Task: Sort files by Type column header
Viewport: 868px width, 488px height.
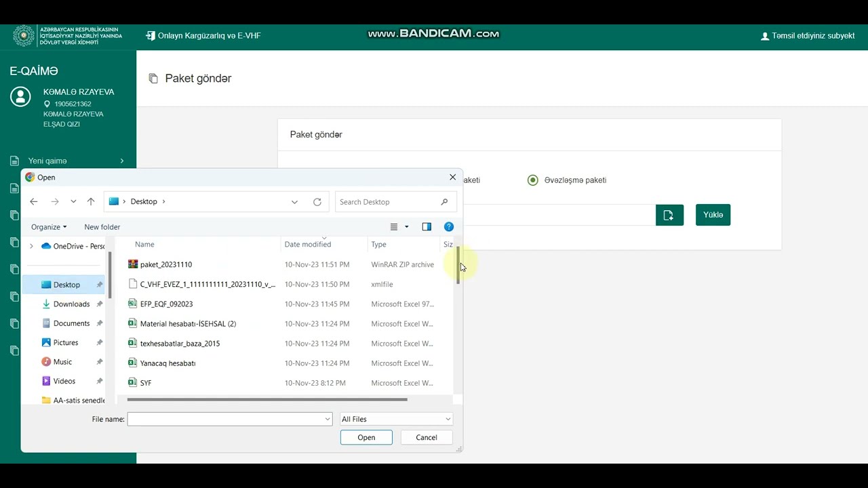Action: (378, 244)
